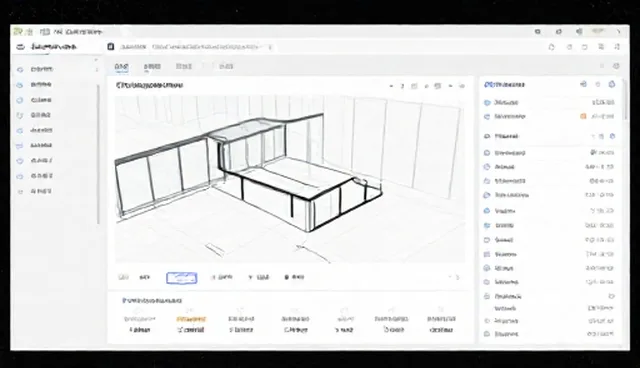This screenshot has width=640, height=368.
Task: Click the dark clipboard icon before the breadcrumb path
Action: (x=111, y=47)
